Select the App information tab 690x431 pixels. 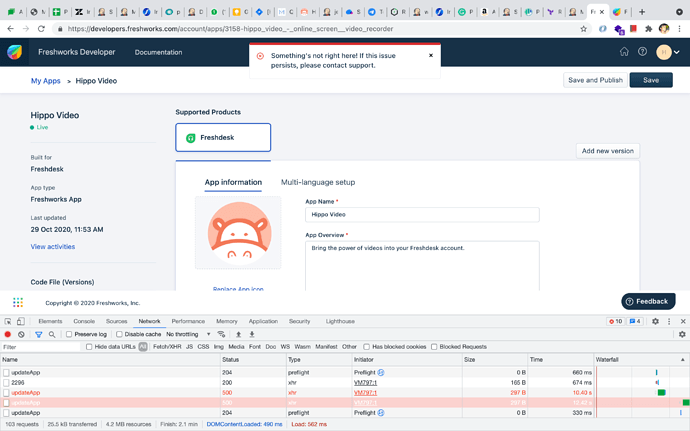tap(233, 182)
